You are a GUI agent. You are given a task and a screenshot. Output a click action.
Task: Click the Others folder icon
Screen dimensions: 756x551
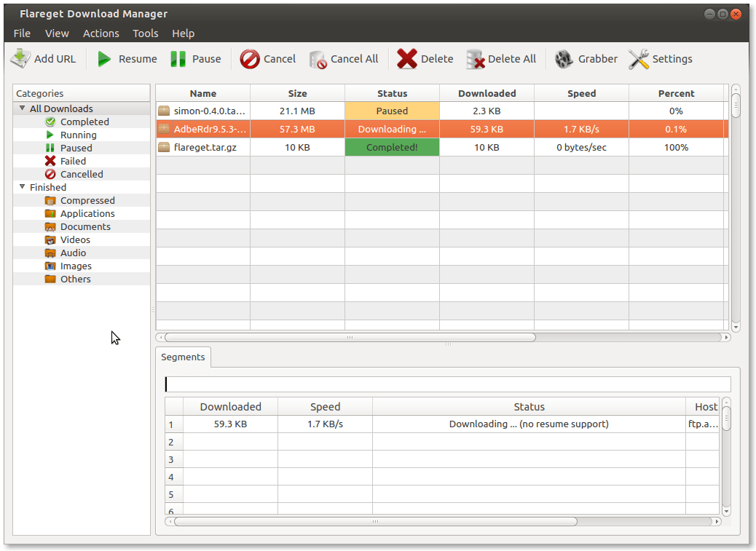point(50,279)
